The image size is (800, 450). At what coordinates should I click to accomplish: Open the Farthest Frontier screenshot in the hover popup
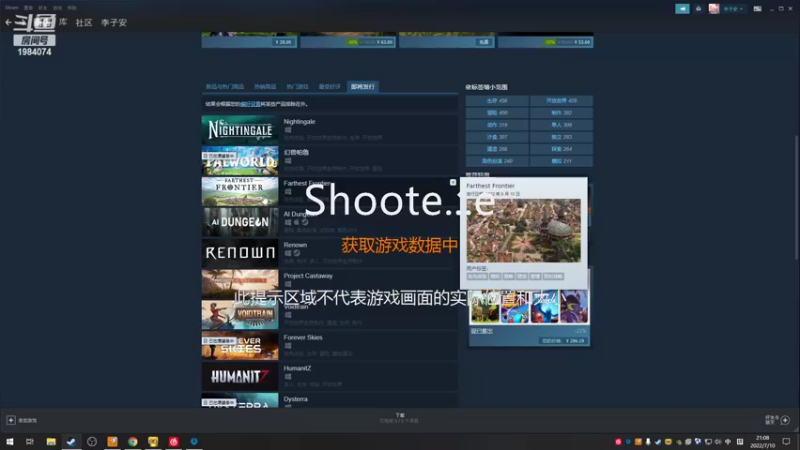coord(523,231)
